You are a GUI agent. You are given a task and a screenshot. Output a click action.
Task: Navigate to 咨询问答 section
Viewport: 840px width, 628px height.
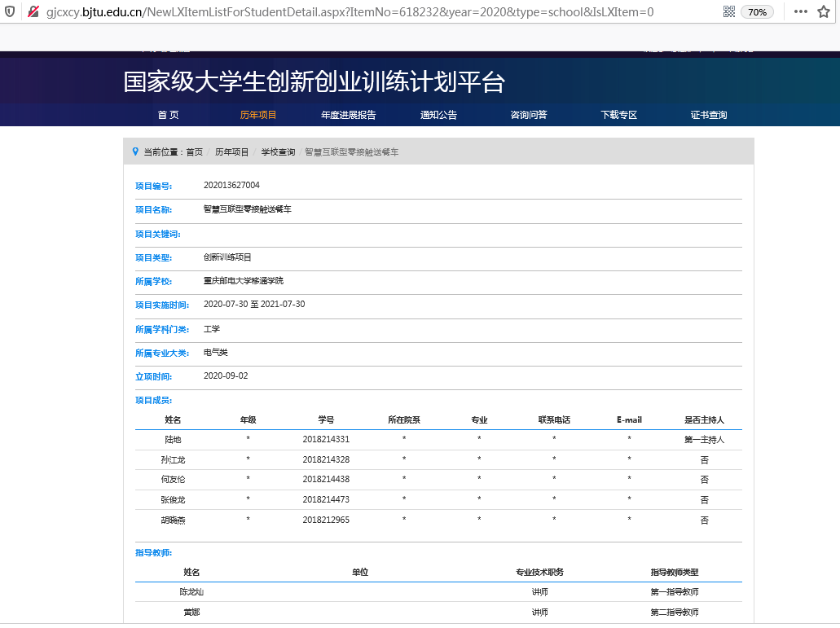[x=529, y=115]
